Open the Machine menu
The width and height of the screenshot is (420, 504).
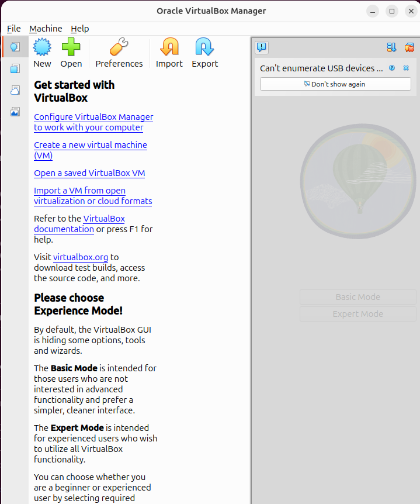click(x=46, y=29)
